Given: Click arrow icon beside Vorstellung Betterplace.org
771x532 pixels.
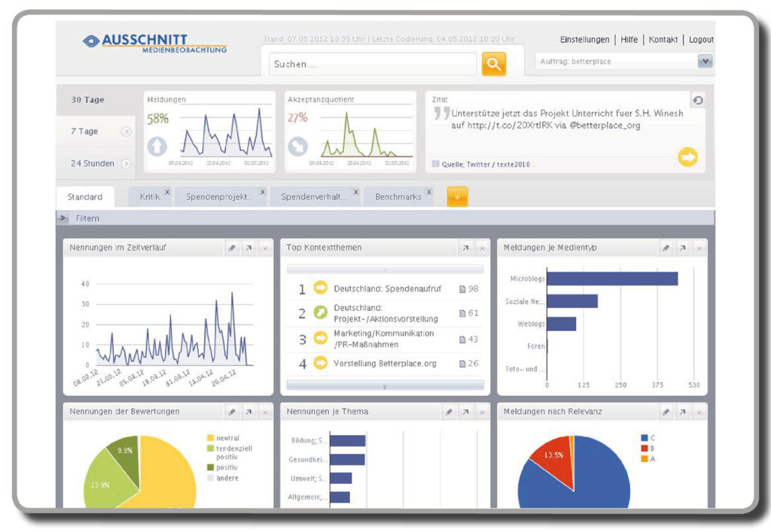Looking at the screenshot, I should point(320,363).
